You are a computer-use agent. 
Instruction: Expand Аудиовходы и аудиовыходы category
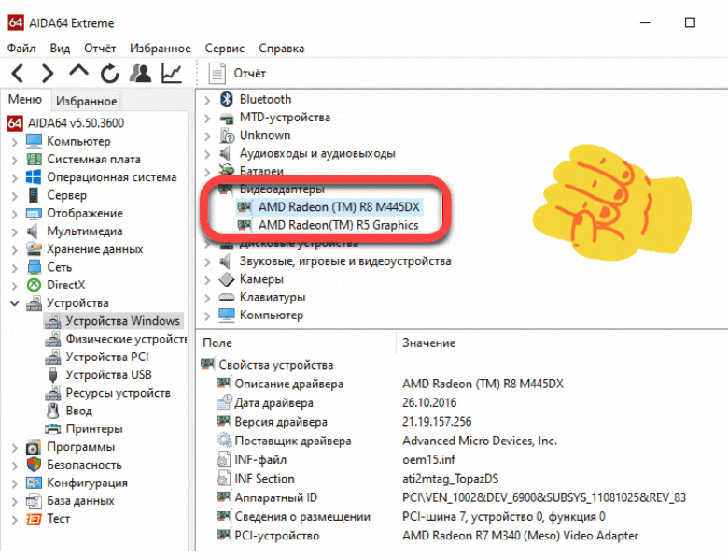point(207,154)
